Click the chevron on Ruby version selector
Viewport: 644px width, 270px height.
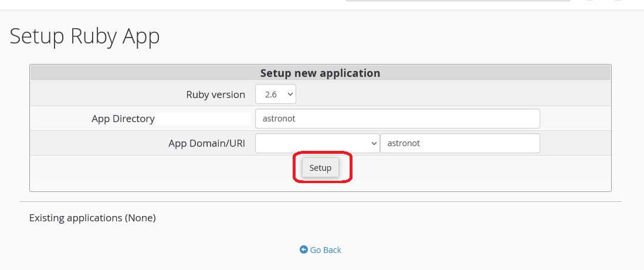(290, 94)
